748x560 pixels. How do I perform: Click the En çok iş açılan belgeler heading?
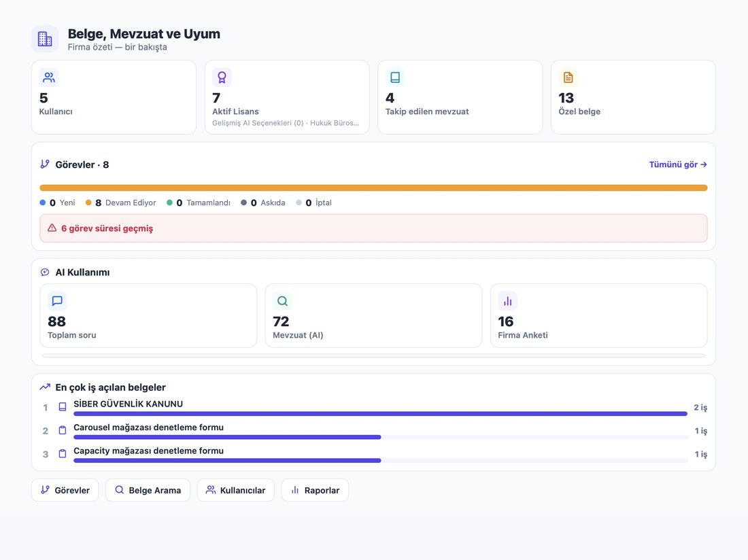(x=111, y=387)
